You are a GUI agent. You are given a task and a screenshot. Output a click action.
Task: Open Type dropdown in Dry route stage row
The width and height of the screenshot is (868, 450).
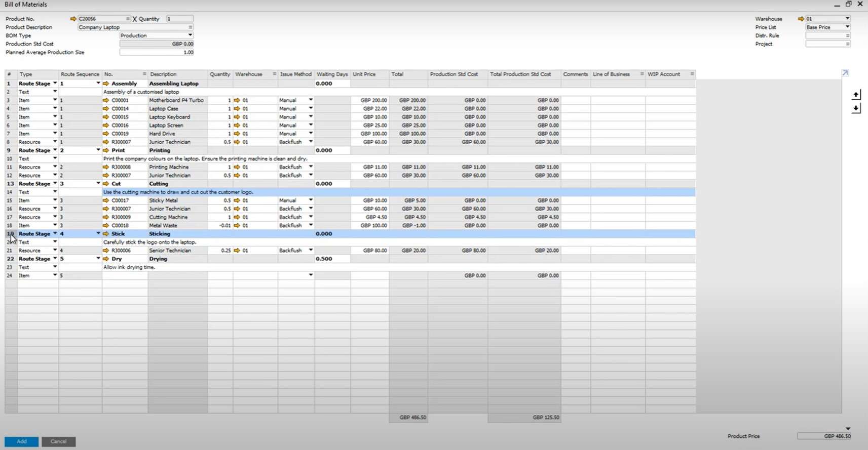pos(55,259)
